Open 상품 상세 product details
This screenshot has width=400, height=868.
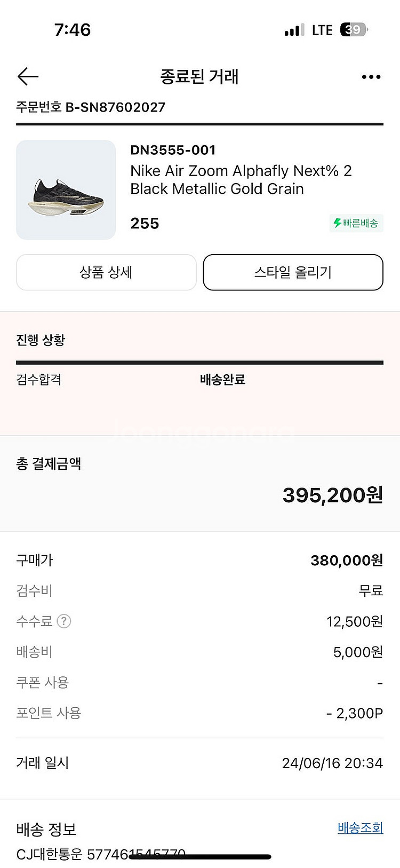click(x=106, y=272)
